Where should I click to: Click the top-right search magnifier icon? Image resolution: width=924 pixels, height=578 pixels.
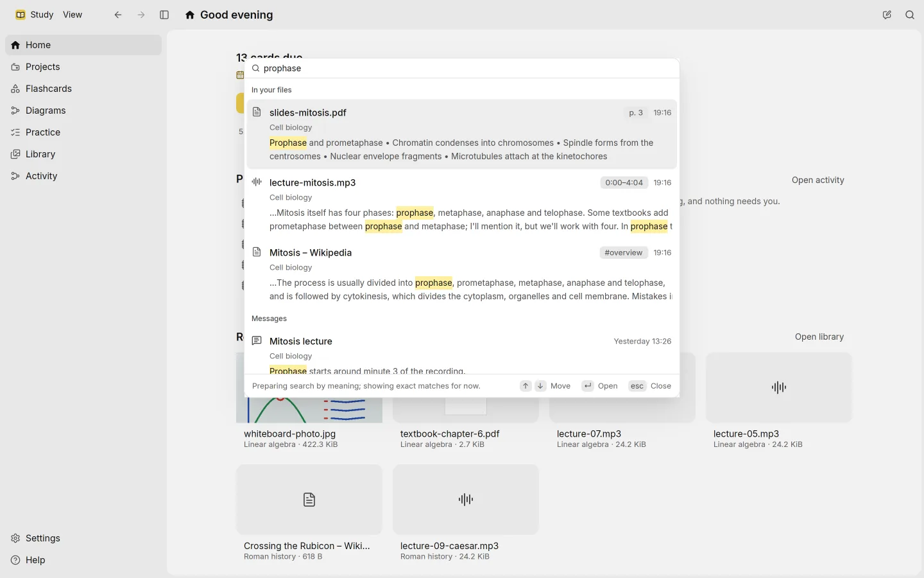[910, 15]
